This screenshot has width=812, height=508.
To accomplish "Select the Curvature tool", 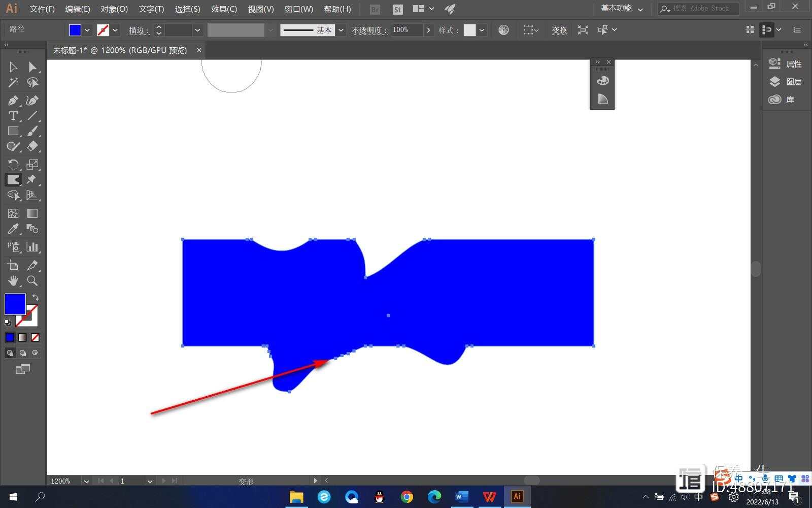I will point(32,101).
